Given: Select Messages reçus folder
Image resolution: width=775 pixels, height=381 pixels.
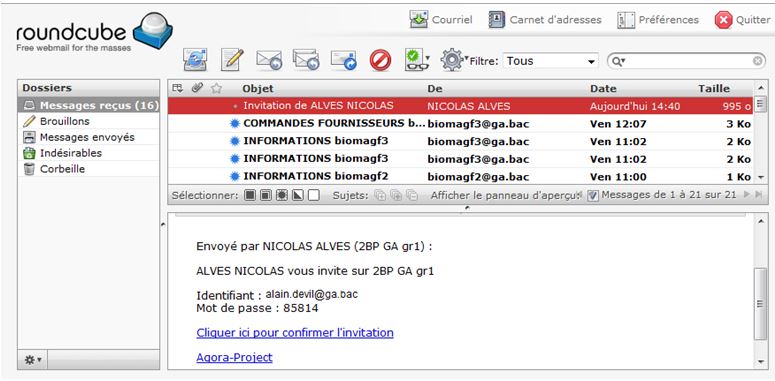Looking at the screenshot, I should coord(89,105).
